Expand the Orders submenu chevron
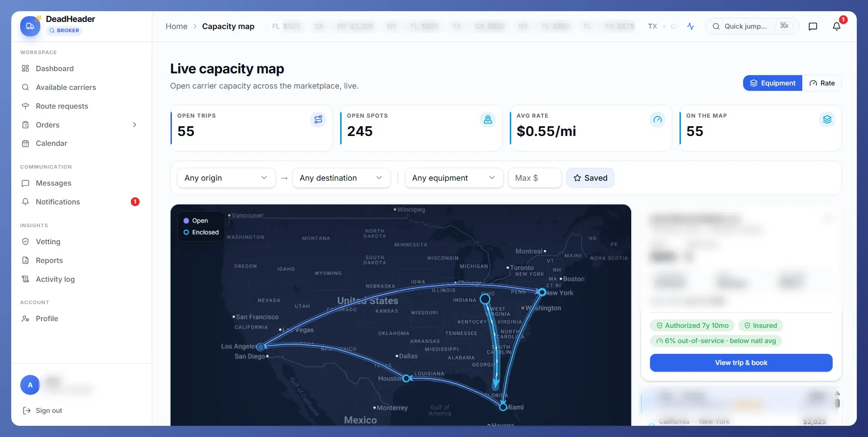Screen dimensions: 868x437 (x=134, y=125)
